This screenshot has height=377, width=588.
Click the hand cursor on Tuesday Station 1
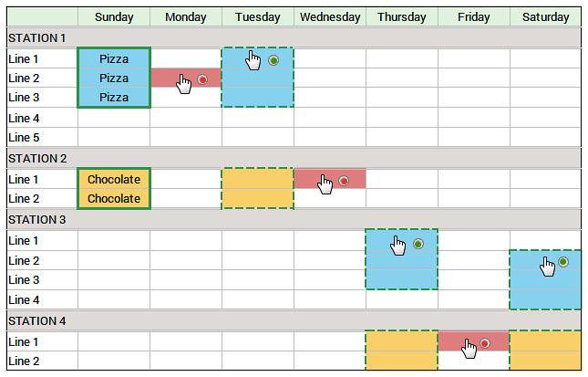point(253,60)
